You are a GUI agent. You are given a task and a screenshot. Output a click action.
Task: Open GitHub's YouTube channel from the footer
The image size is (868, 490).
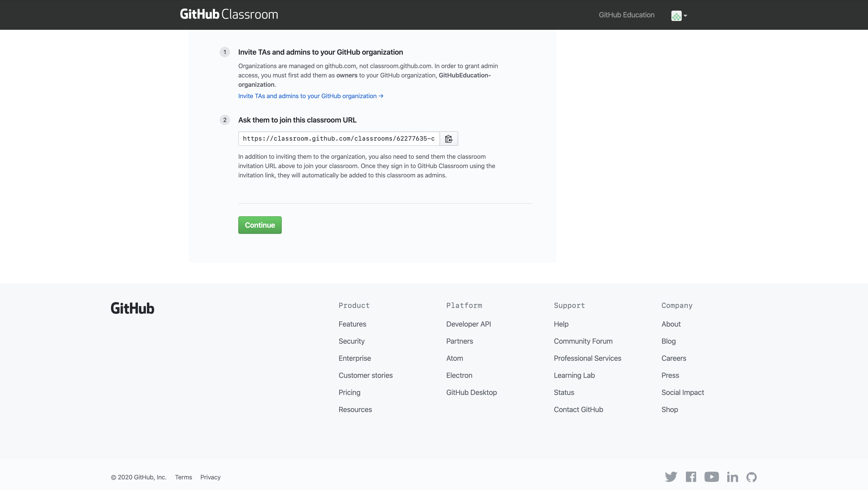[x=712, y=477]
